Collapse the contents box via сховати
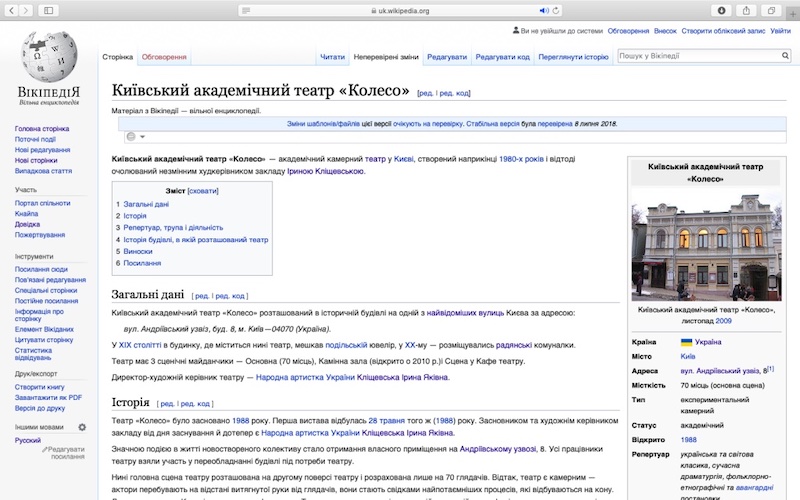 pos(203,191)
